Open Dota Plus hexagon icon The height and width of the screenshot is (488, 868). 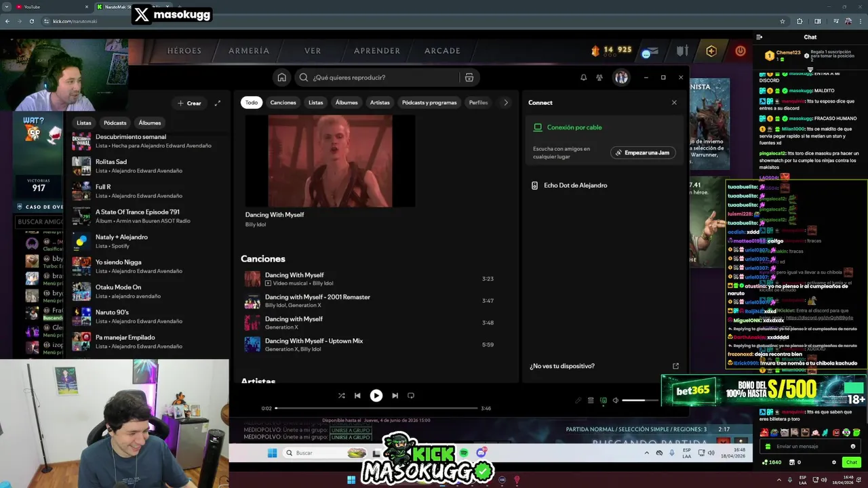[x=711, y=51]
